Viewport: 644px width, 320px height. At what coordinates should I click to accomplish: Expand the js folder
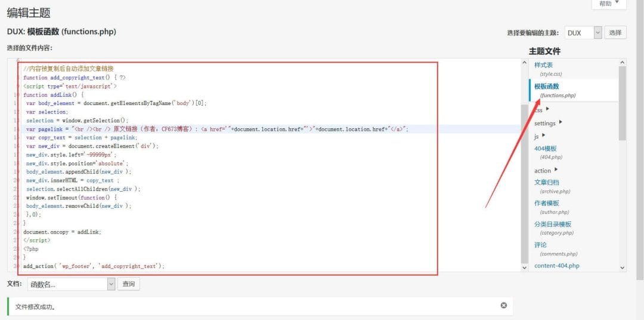pyautogui.click(x=540, y=137)
